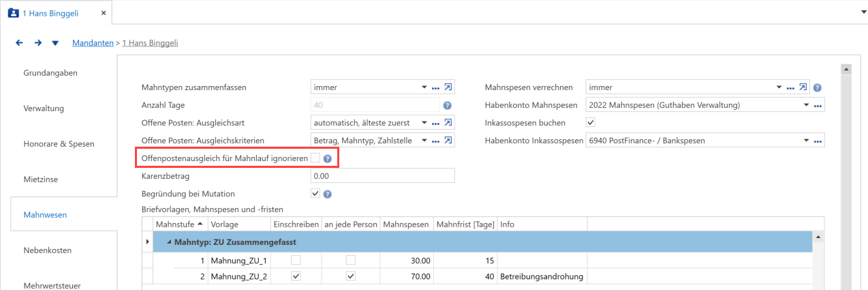Click the Karenzbetrag input field
868x290 pixels.
coord(382,176)
